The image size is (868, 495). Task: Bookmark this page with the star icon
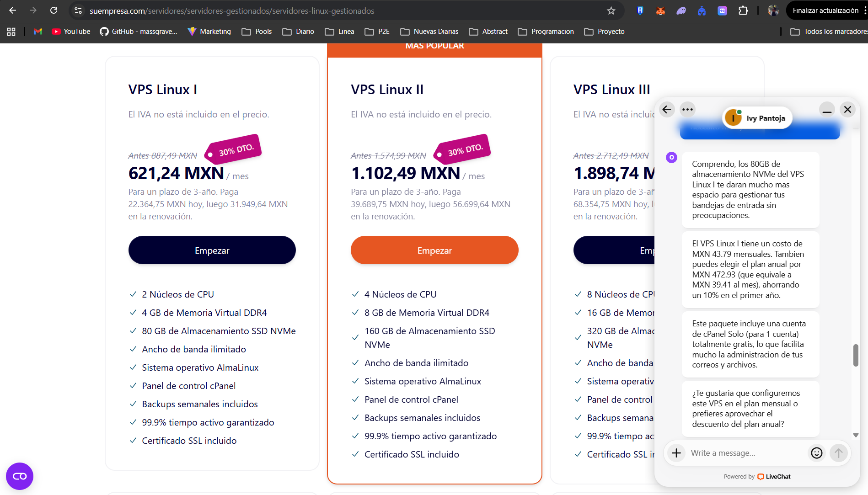click(x=611, y=11)
